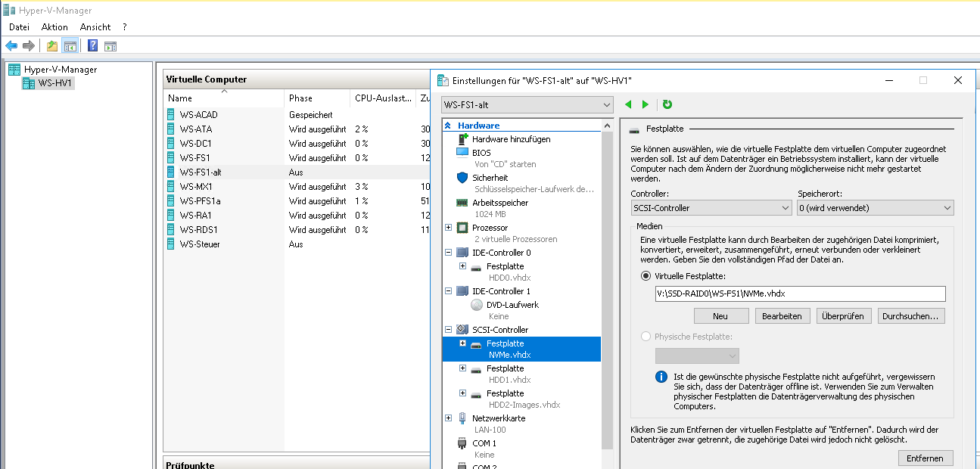Screen dimensions: 980x469
Task: Click the Neu button
Action: [720, 316]
